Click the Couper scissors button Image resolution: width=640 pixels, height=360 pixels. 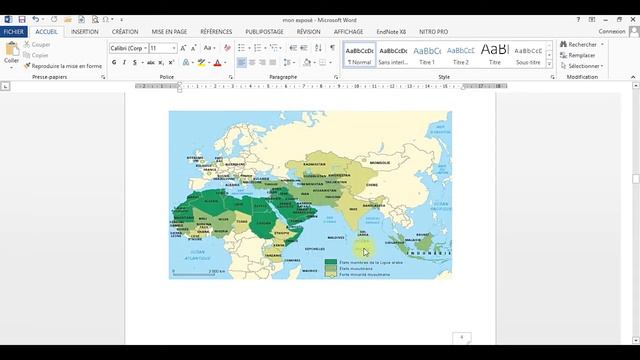click(37, 44)
